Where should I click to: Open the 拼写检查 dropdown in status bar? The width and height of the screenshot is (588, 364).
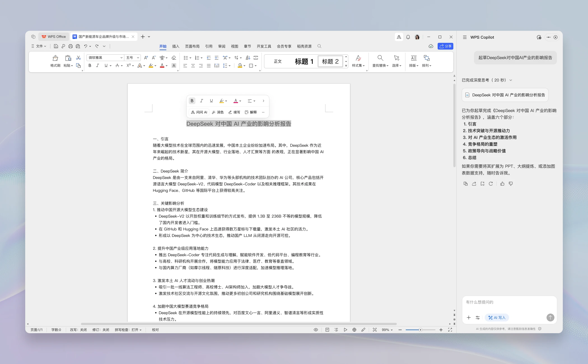click(x=128, y=330)
